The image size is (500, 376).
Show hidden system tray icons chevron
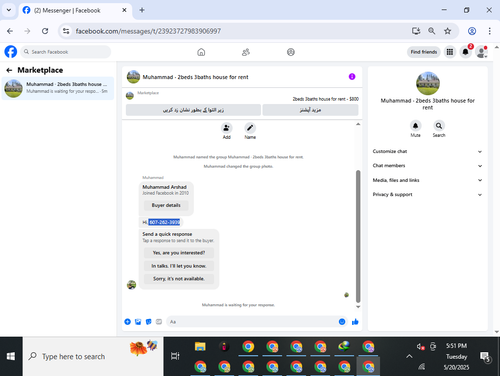[409, 356]
